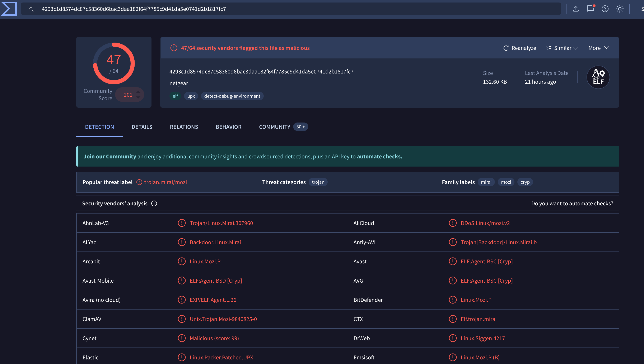Viewport: 644px width, 364px height.
Task: Click the trojan.mirai/mozi threat label
Action: click(165, 182)
